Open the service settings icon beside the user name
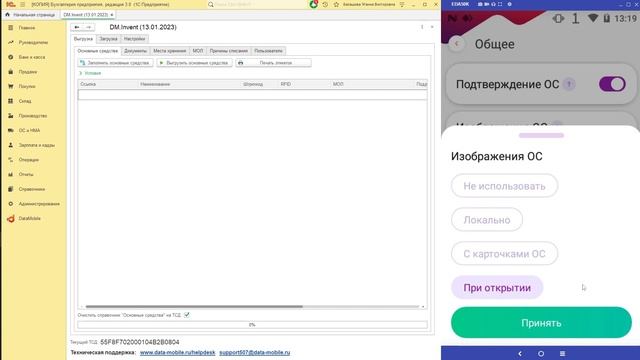The height and width of the screenshot is (360, 640). pos(402,4)
